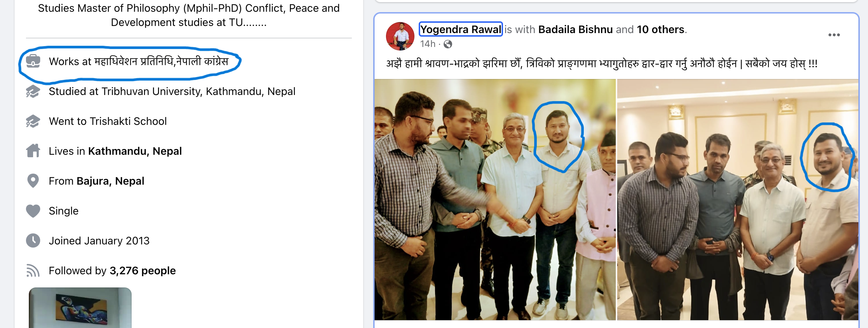Open the right group photo in post
The height and width of the screenshot is (328, 868).
(x=737, y=200)
